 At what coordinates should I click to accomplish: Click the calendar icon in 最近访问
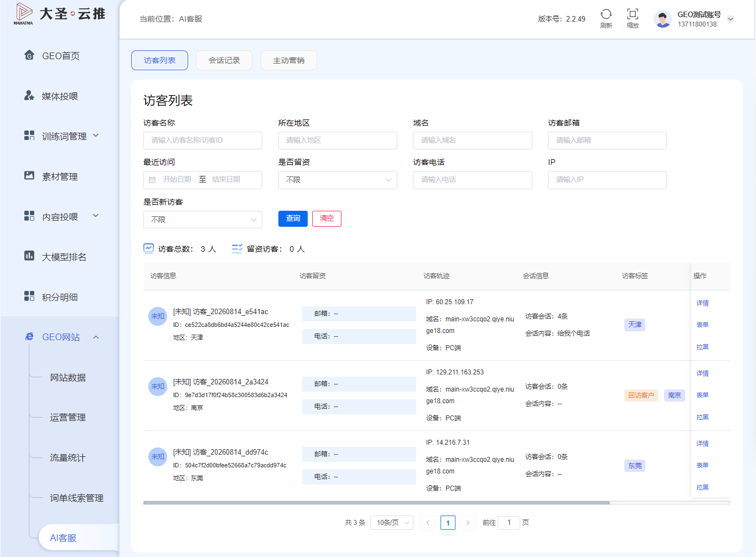[152, 180]
